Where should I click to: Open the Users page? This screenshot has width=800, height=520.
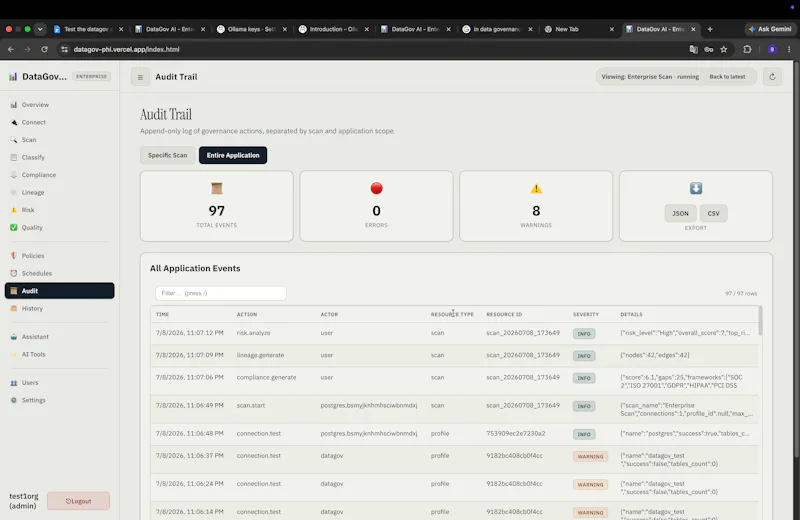coord(30,383)
